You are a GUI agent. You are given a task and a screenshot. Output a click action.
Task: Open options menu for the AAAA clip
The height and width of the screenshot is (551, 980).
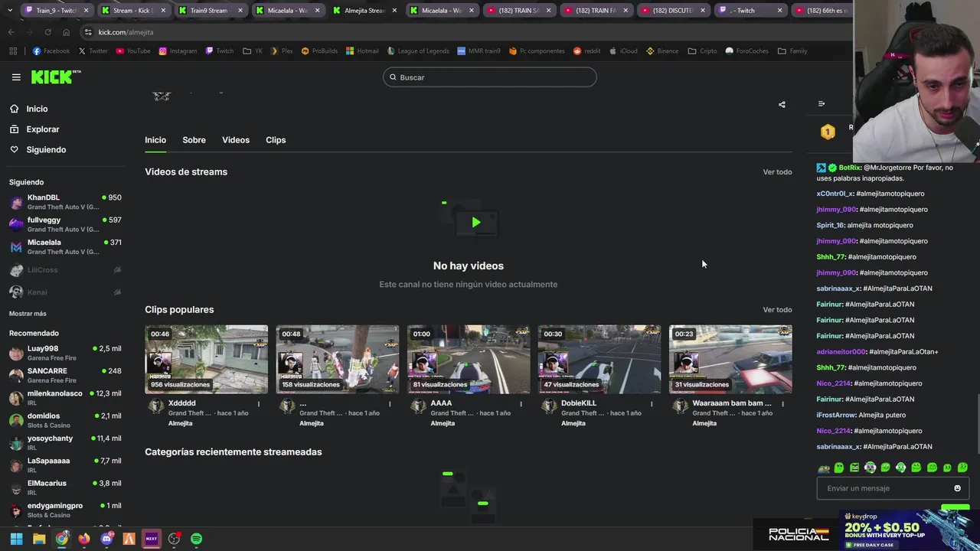point(521,403)
